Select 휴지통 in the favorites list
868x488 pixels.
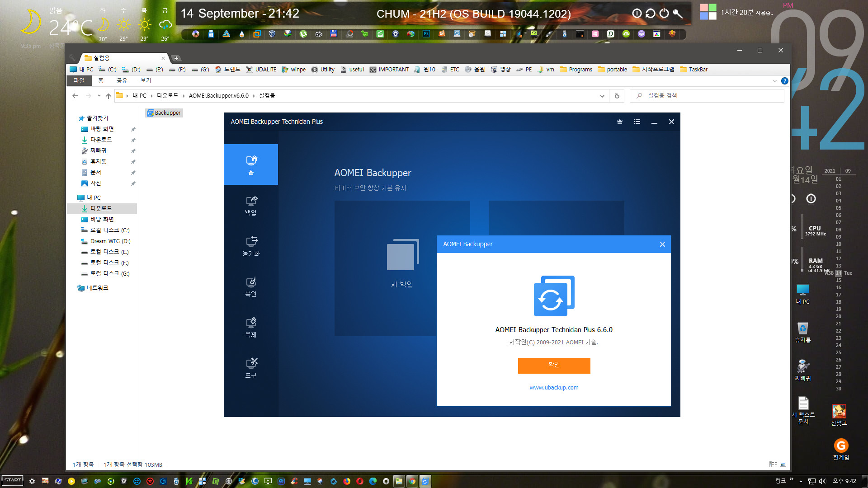coord(94,162)
